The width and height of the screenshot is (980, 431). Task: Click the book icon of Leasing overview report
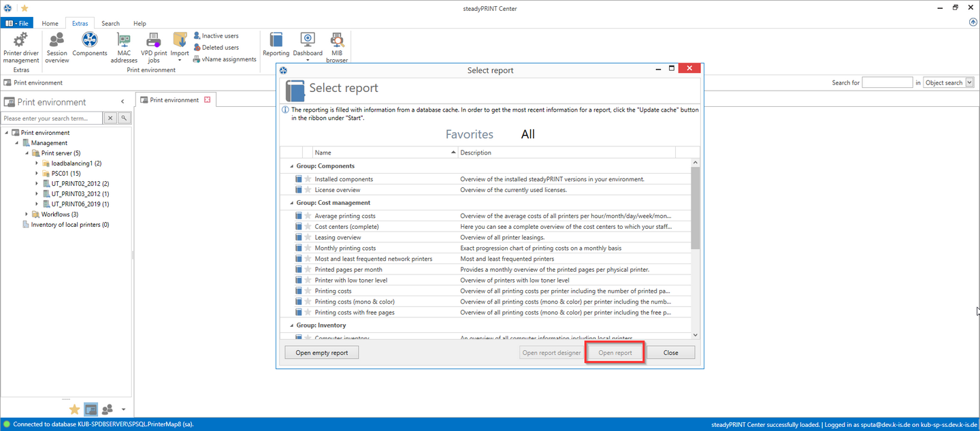pos(298,238)
